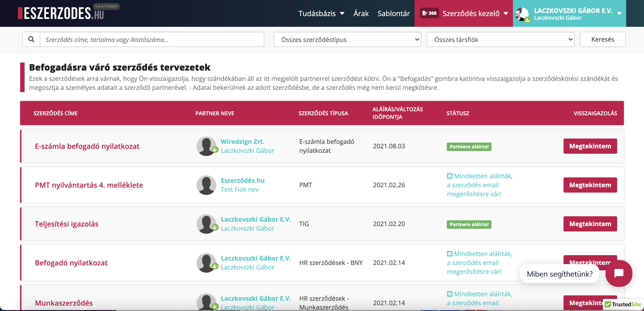The image size is (644, 311).
Task: Expand the Tudásbázis menu
Action: pyautogui.click(x=321, y=13)
